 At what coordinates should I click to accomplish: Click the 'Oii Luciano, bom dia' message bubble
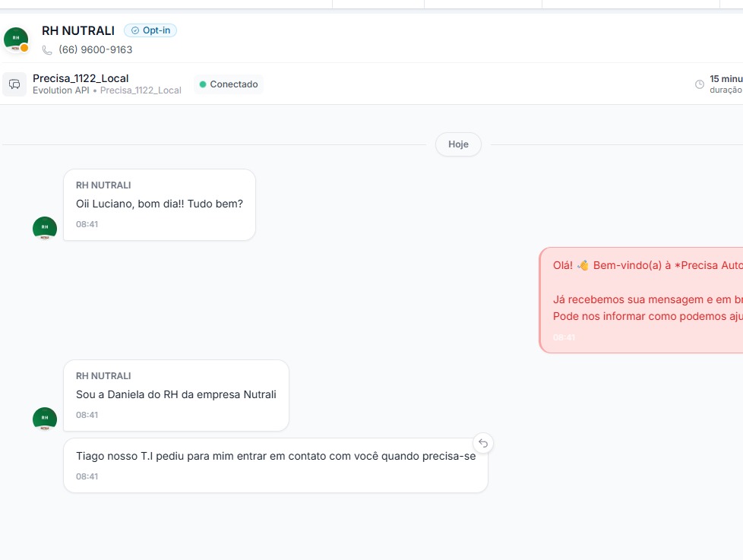click(x=160, y=204)
